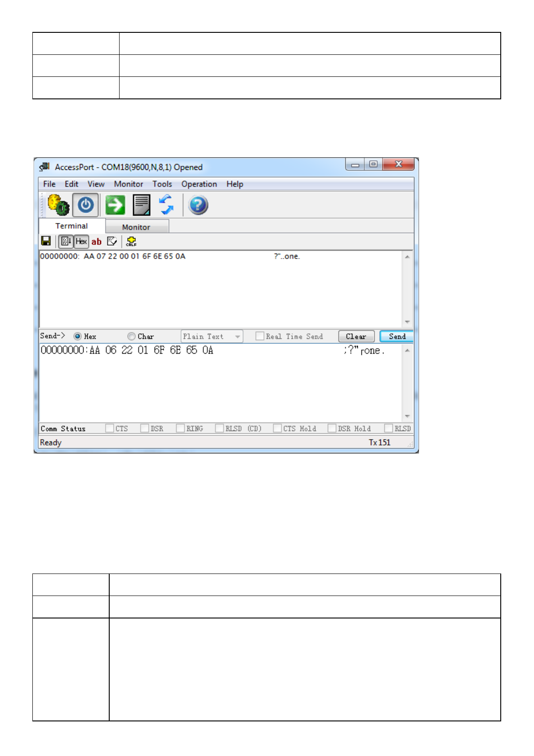The height and width of the screenshot is (756, 534).
Task: Toggle the RING status checkbox
Action: click(x=180, y=428)
